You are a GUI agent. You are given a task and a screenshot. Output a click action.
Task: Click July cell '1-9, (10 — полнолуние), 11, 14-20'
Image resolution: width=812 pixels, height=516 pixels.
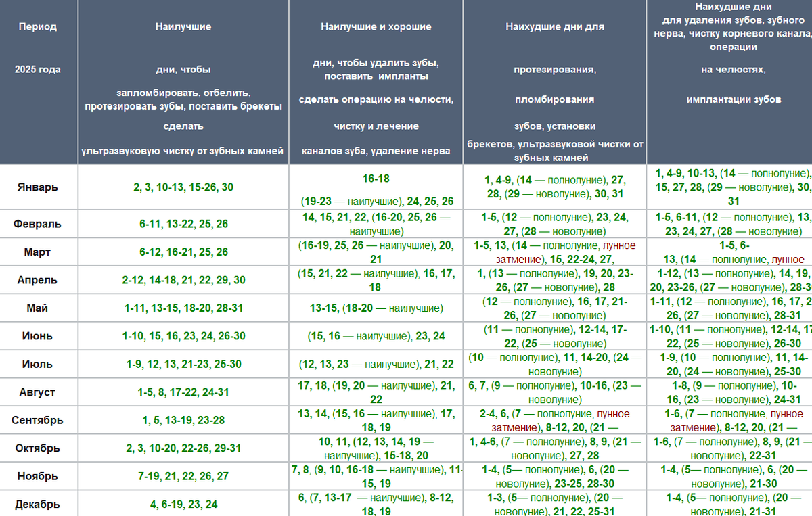(729, 364)
